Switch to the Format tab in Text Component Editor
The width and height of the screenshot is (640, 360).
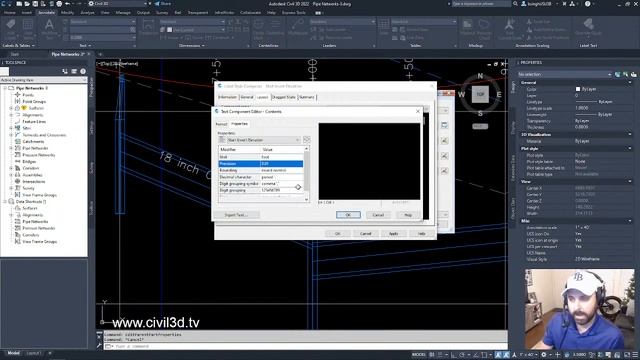coord(222,124)
